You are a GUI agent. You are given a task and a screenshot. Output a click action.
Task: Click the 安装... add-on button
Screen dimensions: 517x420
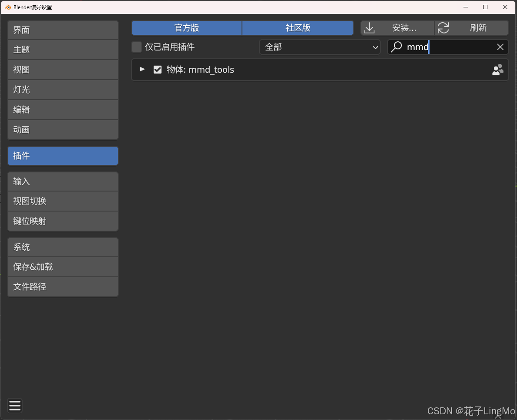(397, 28)
